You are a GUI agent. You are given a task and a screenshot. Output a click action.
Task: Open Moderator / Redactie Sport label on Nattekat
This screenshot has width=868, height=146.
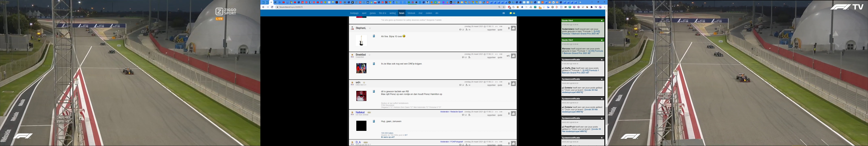point(451,112)
